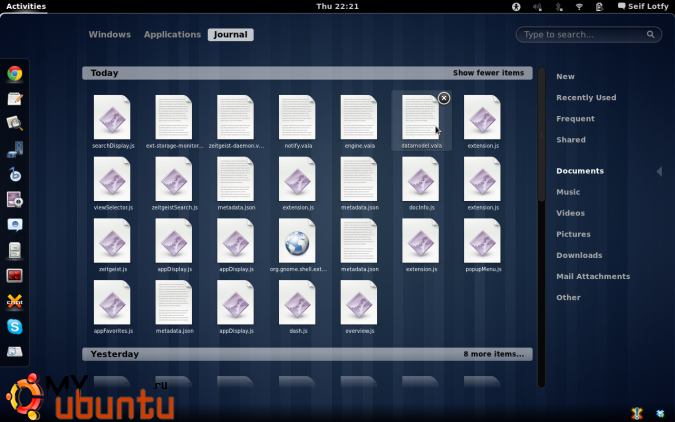Open the volume indicator in top bar
The width and height of the screenshot is (675, 422).
pos(537,6)
